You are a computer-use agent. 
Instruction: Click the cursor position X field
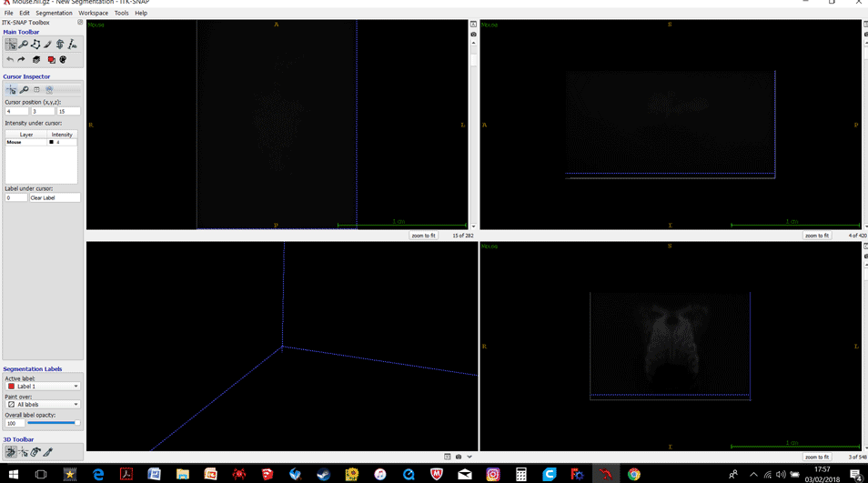[x=16, y=111]
